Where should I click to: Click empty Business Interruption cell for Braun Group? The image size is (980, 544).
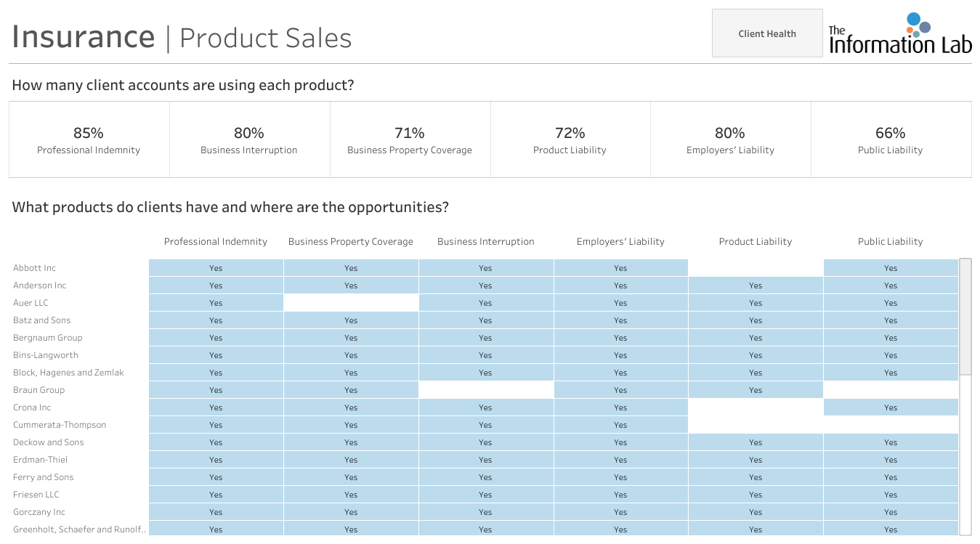486,390
